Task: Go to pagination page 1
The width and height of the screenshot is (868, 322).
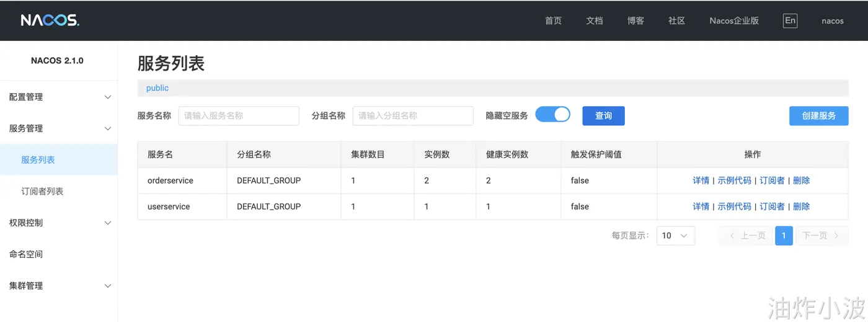Action: [x=784, y=236]
